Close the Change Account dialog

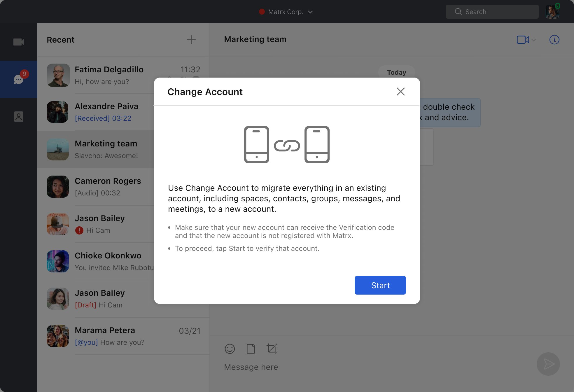400,92
